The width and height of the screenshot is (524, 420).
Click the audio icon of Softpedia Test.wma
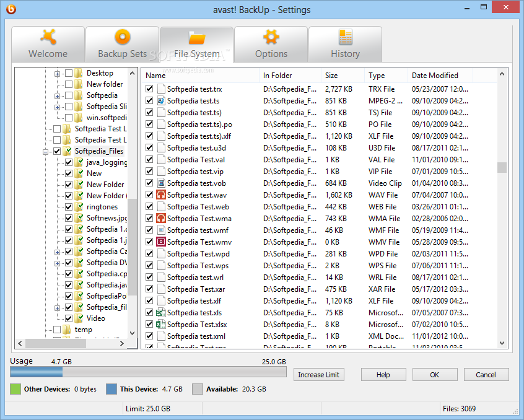(x=161, y=219)
